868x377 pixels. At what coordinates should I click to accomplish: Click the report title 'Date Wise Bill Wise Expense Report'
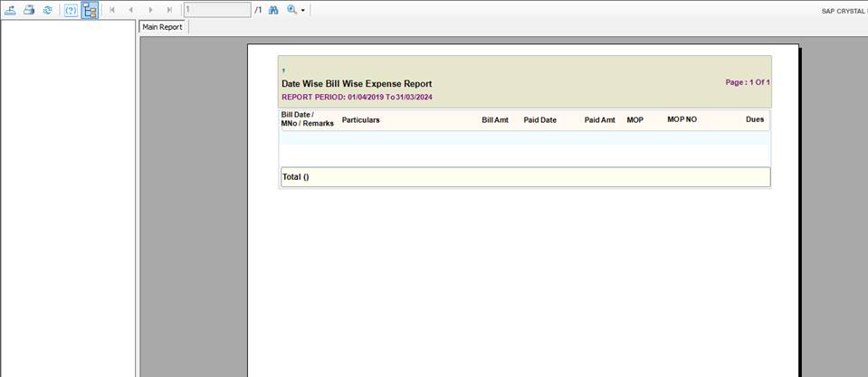coord(357,84)
